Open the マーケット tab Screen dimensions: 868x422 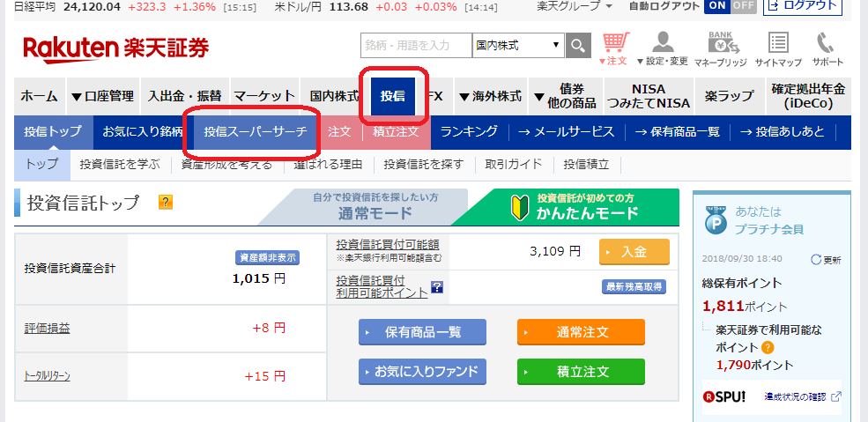264,96
